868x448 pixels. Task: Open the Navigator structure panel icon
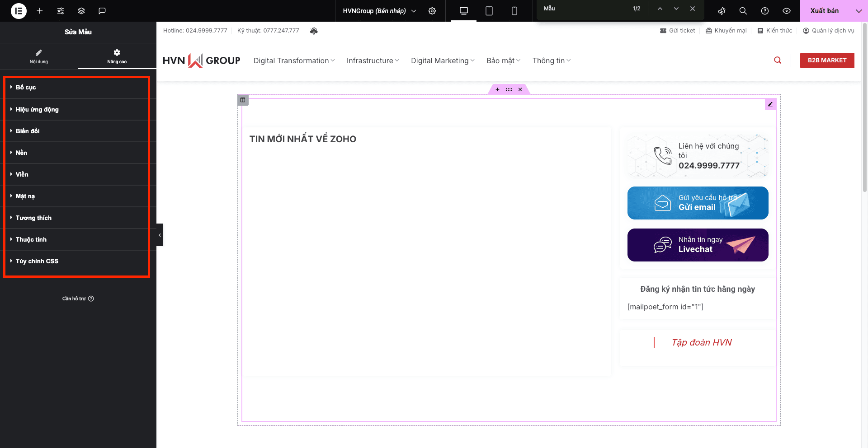tap(81, 11)
